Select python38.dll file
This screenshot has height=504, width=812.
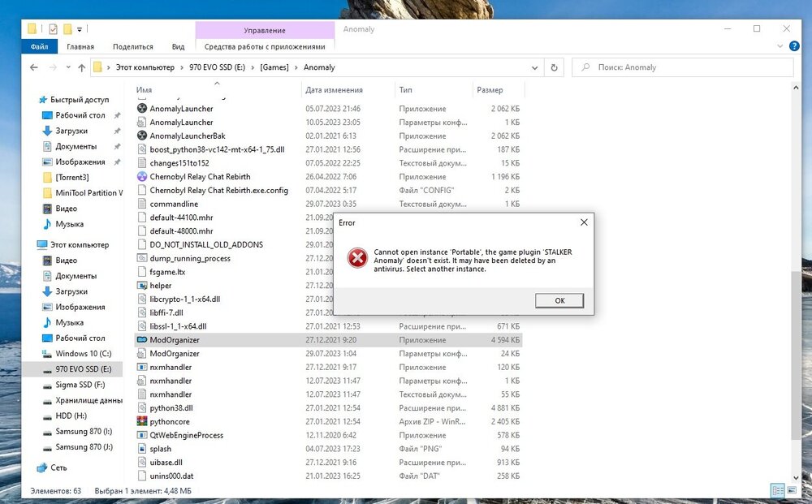(x=171, y=408)
